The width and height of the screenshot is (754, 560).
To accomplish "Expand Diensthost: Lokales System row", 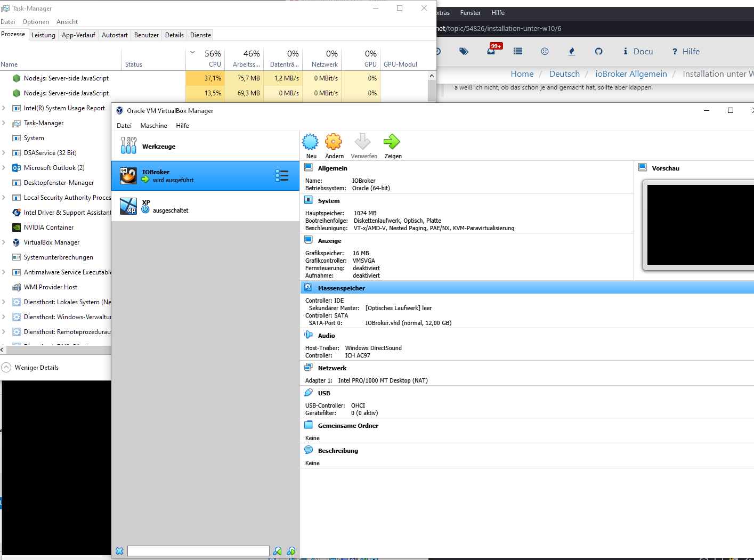I will click(x=4, y=302).
